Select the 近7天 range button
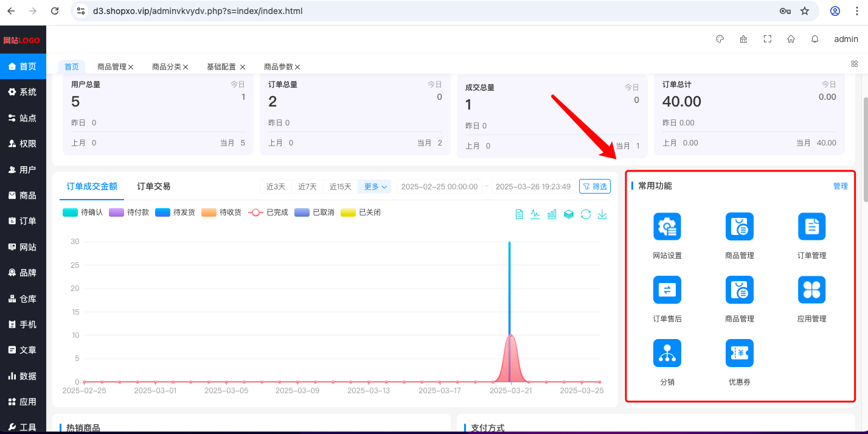Viewport: 868px width, 434px height. (x=308, y=186)
